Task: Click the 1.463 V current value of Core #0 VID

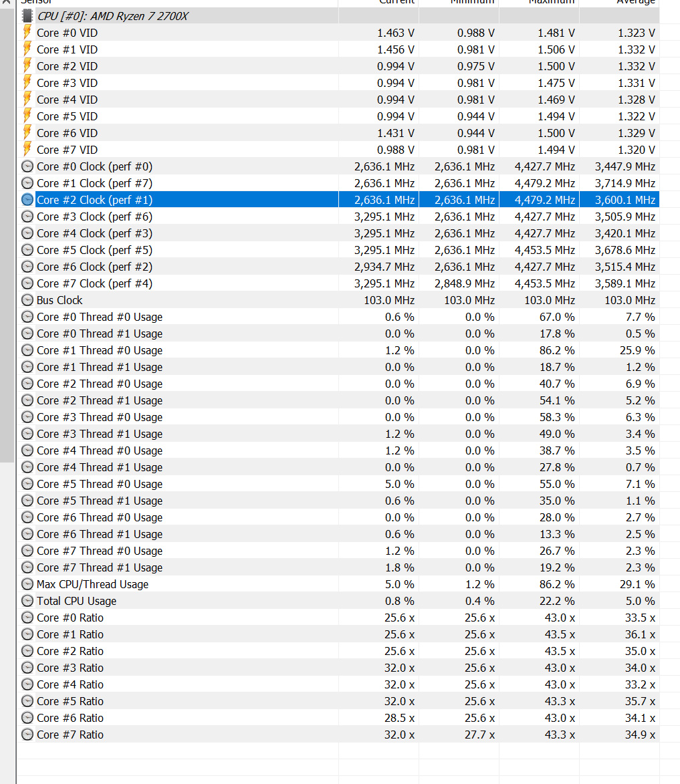Action: pos(395,33)
